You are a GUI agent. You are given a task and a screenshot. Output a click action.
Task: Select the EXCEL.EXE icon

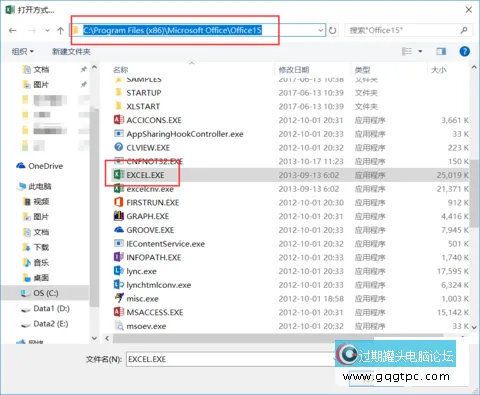pyautogui.click(x=119, y=174)
